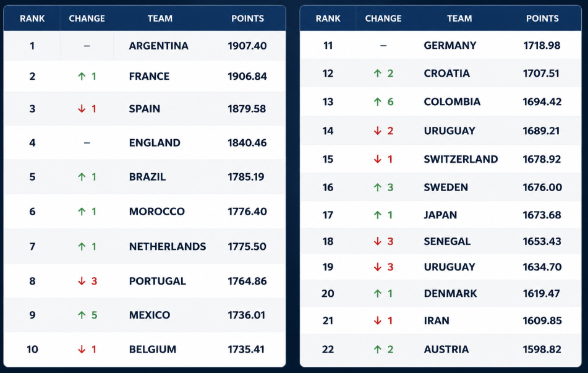The width and height of the screenshot is (588, 373).
Task: Click the green up arrow beside France
Action: pyautogui.click(x=82, y=76)
